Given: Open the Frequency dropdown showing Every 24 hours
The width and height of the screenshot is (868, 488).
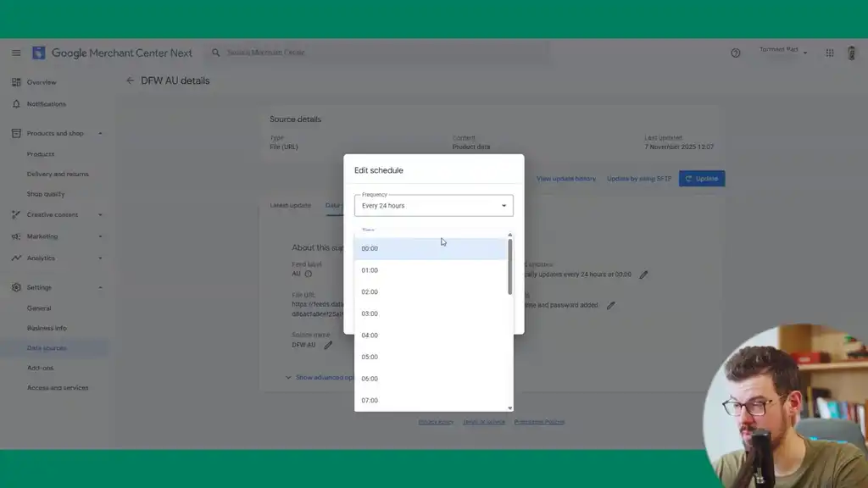Looking at the screenshot, I should click(x=433, y=205).
